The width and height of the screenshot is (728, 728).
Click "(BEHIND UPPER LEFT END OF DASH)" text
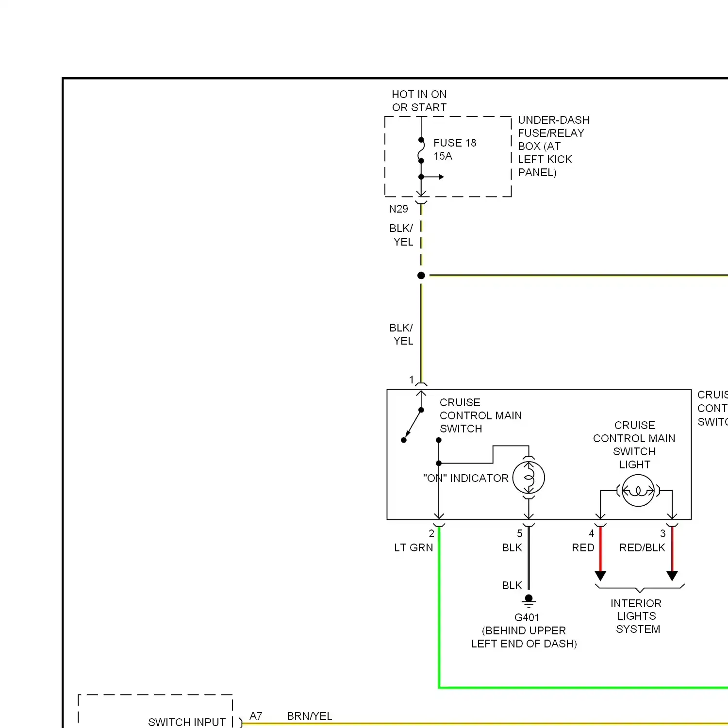tap(524, 637)
